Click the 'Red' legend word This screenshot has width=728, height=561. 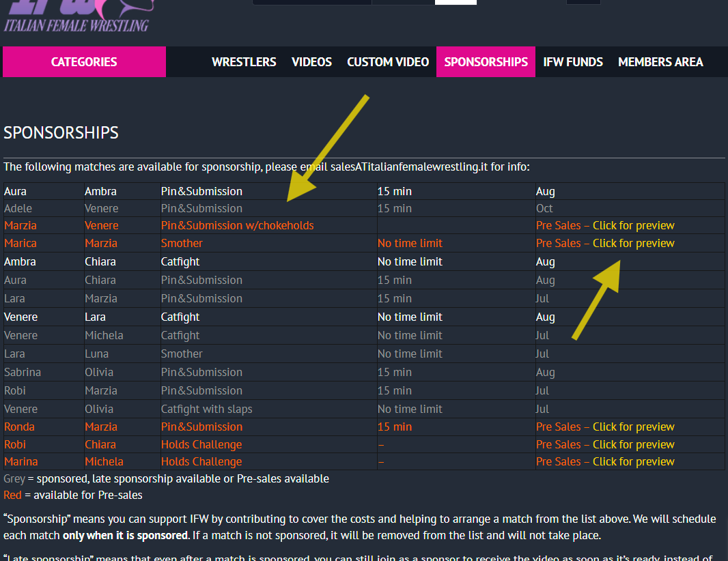(x=12, y=495)
